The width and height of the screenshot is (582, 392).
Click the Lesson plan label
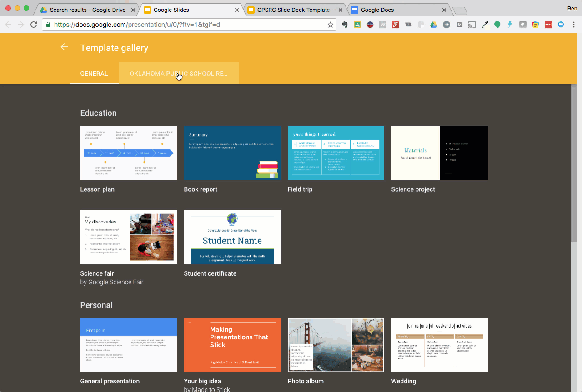[97, 189]
